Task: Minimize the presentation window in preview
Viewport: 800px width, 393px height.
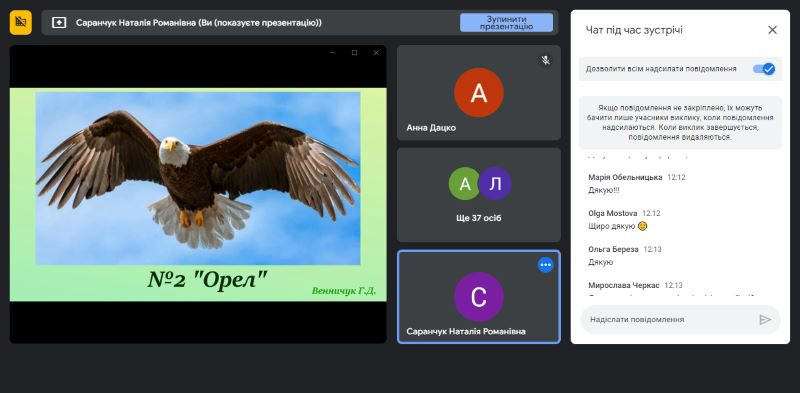Action: point(333,53)
